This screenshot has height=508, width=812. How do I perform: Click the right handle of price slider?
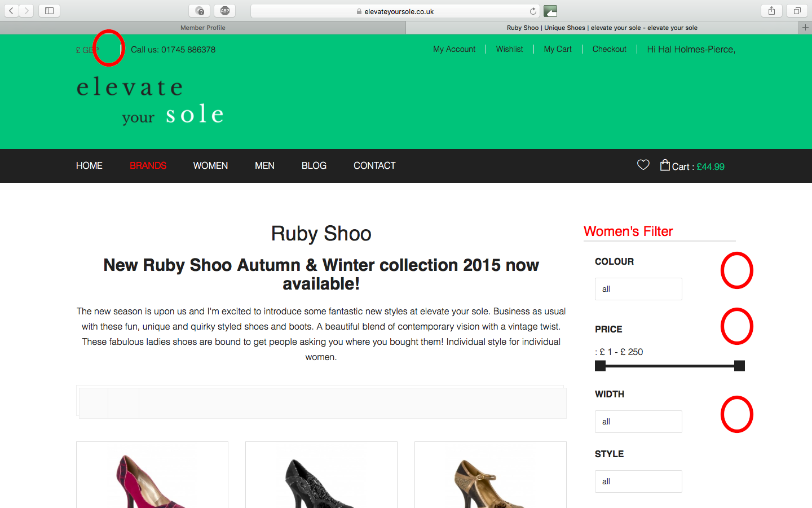[x=739, y=366]
